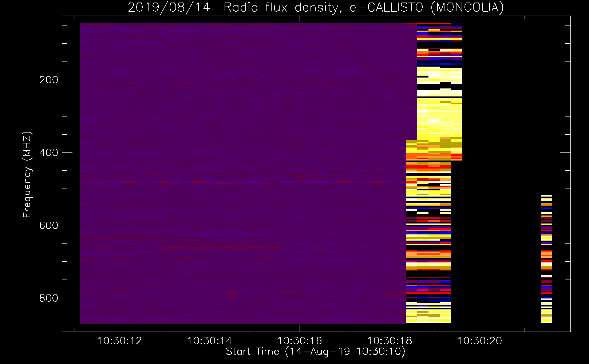Click the 10:30:12 time tick label

tap(120, 341)
